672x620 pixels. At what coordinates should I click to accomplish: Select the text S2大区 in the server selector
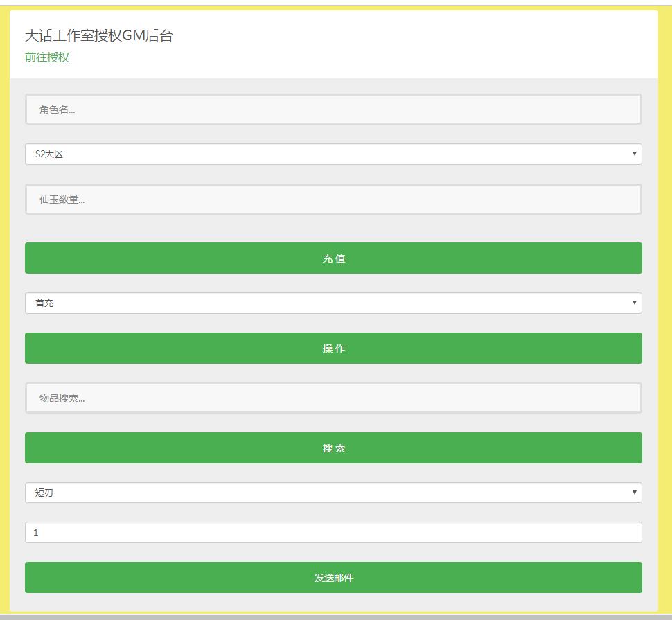[x=49, y=154]
